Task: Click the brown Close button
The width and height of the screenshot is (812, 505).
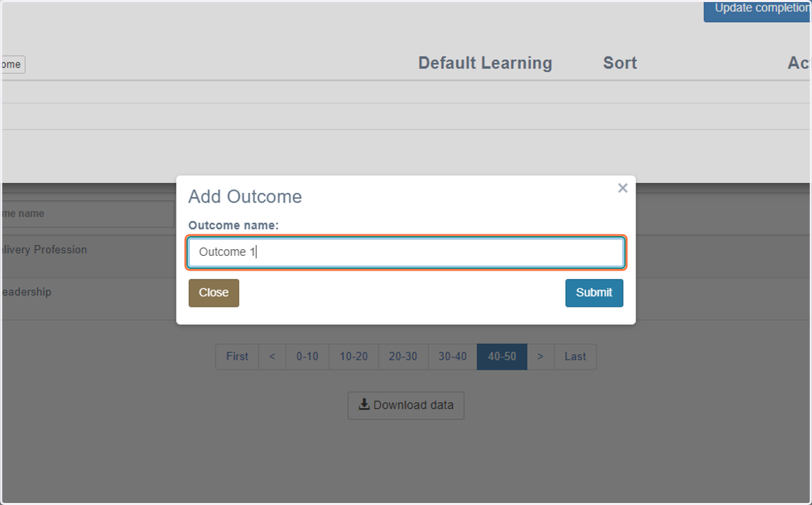Action: coord(214,293)
